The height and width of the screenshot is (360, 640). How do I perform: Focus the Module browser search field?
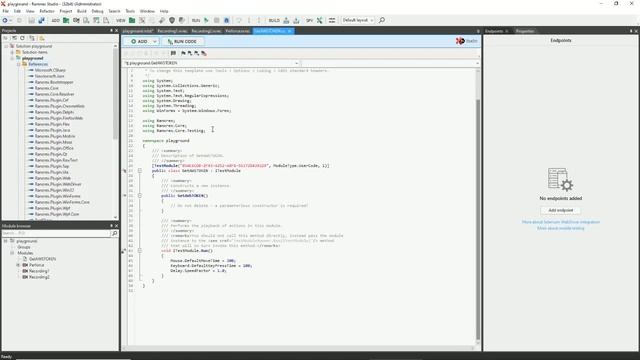[x=56, y=233]
